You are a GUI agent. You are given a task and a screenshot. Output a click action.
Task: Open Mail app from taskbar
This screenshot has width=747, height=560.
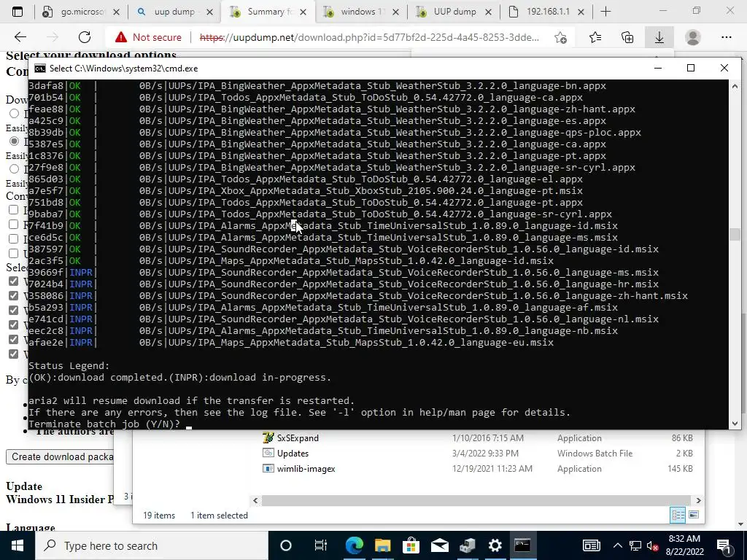439,545
